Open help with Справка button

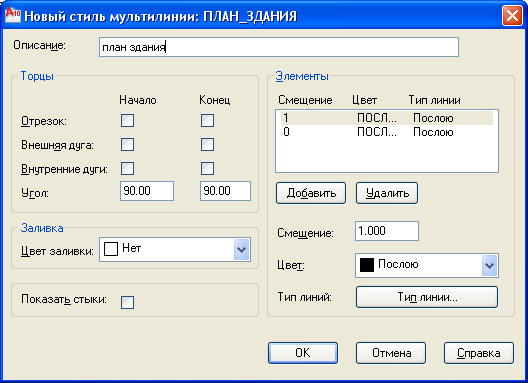point(479,353)
